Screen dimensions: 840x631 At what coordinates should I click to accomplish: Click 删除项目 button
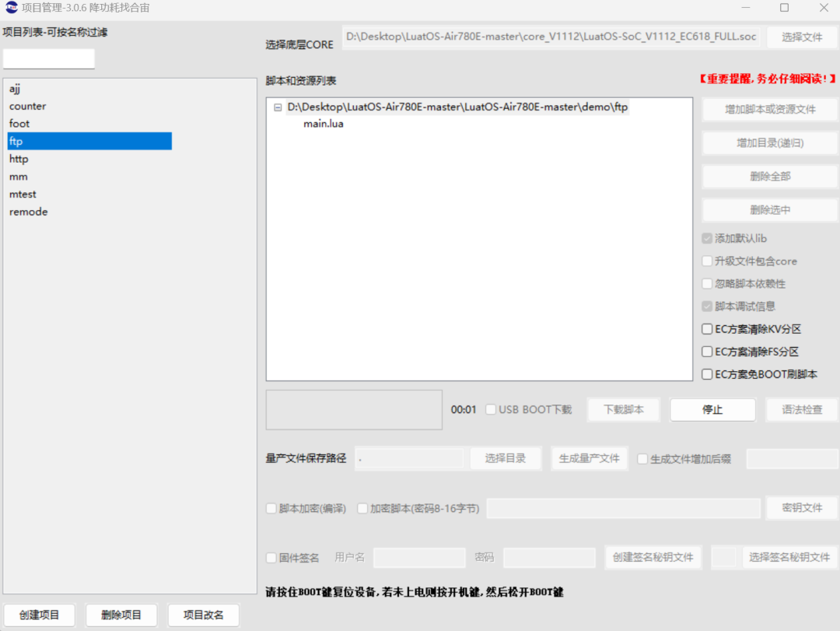coord(121,615)
